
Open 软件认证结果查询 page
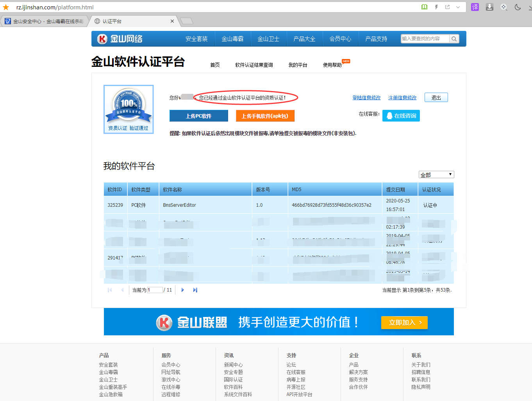point(254,65)
